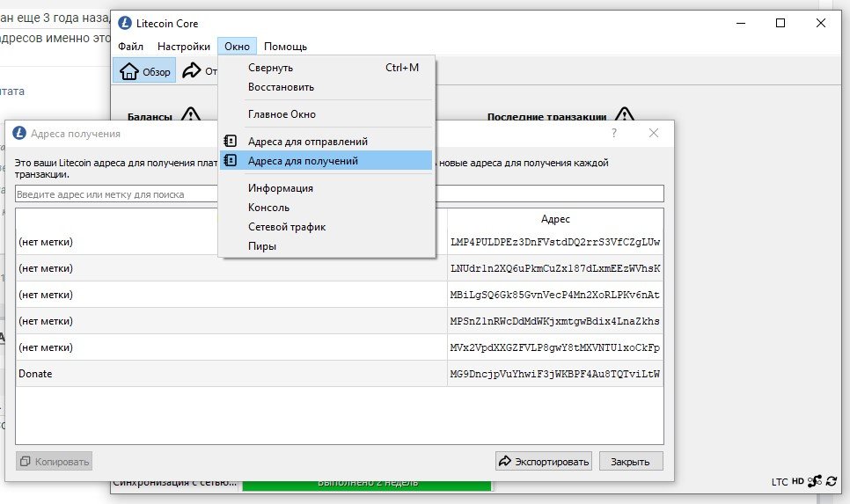Select the Donate label cell
Image resolution: width=850 pixels, height=504 pixels.
point(231,374)
